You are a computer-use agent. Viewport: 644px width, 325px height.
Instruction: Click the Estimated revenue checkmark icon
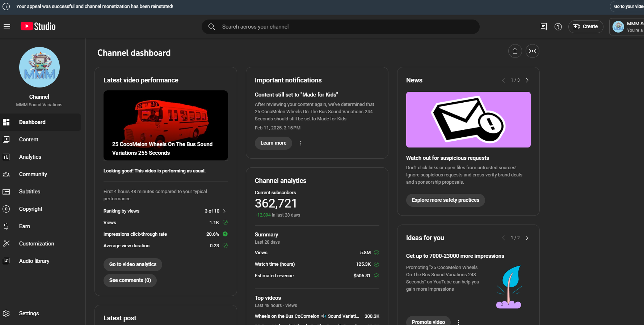pyautogui.click(x=376, y=276)
